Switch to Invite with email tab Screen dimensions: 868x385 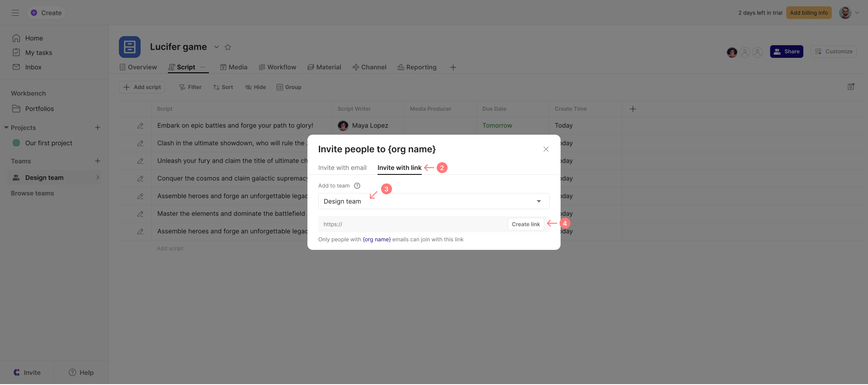coord(342,168)
